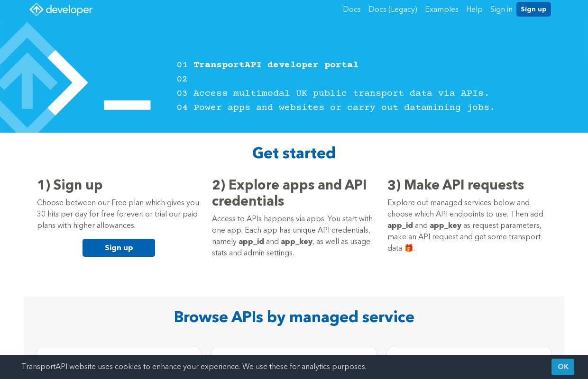This screenshot has height=379, width=588.
Task: Click the 'Explore out managed services below' paragraph
Action: tap(466, 226)
